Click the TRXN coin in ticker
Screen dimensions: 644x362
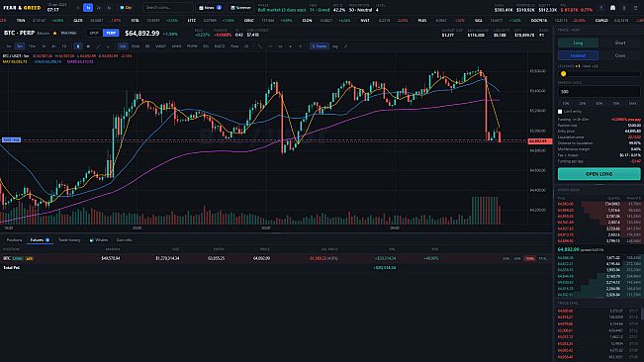pyautogui.click(x=21, y=20)
